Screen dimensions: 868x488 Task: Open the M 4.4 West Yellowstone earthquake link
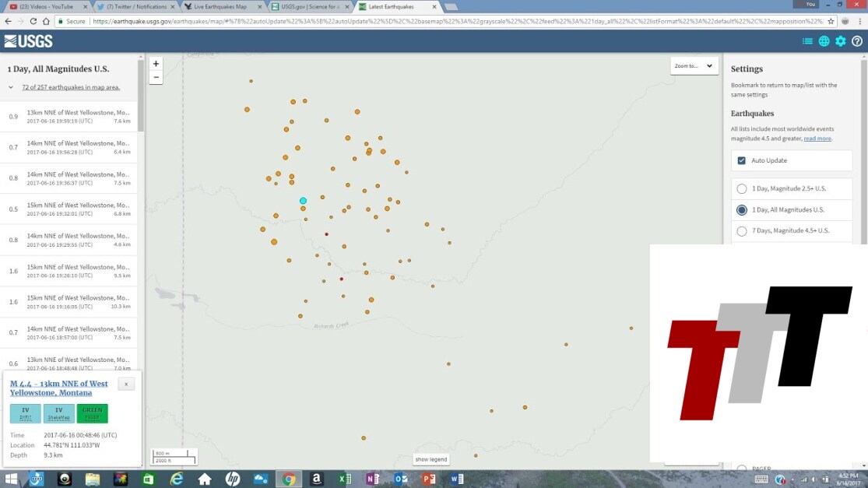click(x=59, y=388)
